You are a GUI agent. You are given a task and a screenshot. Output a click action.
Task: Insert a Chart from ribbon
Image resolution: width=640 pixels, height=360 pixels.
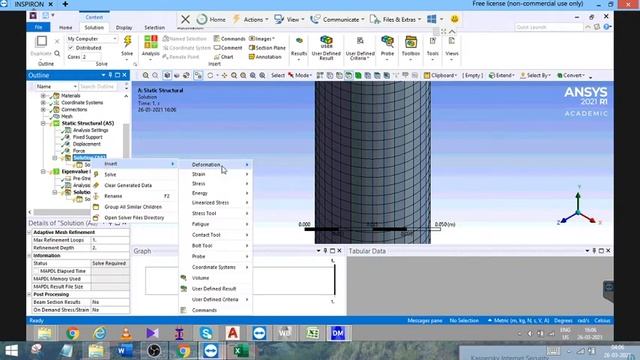[224, 57]
